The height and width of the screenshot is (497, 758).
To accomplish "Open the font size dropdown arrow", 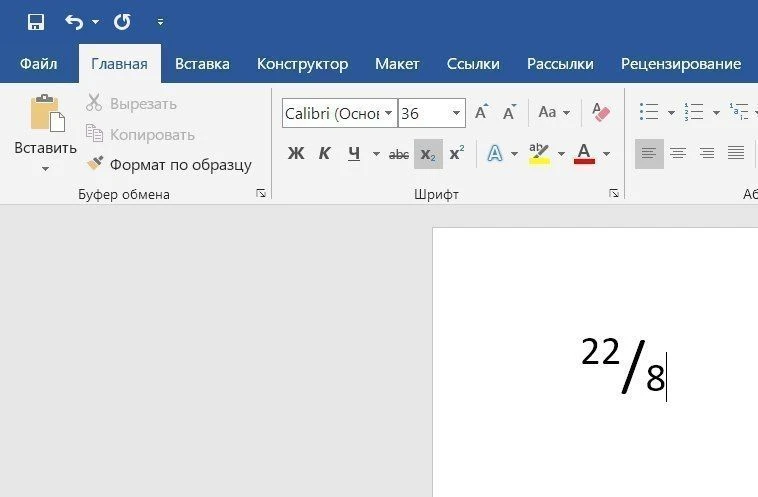I will point(456,113).
